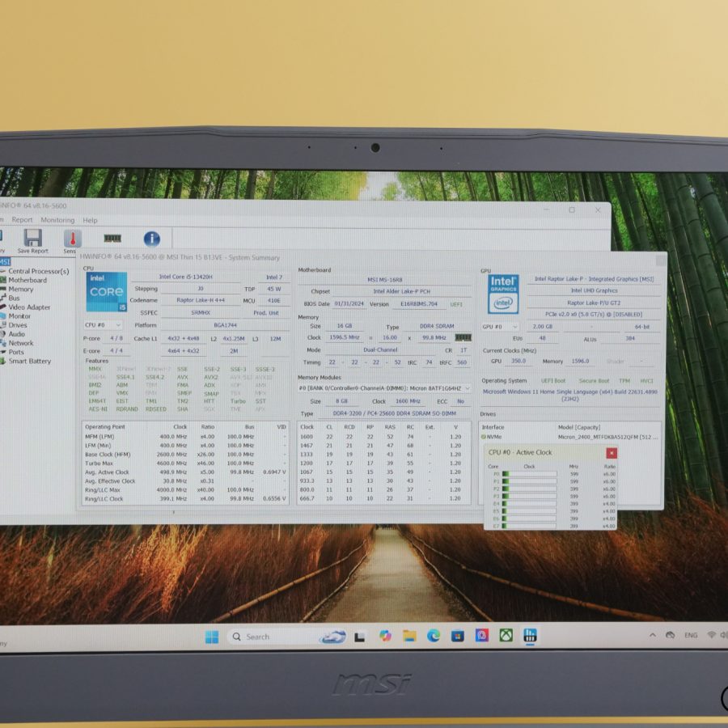Click the MSI MS-16R8 motherboard field

pos(385,280)
